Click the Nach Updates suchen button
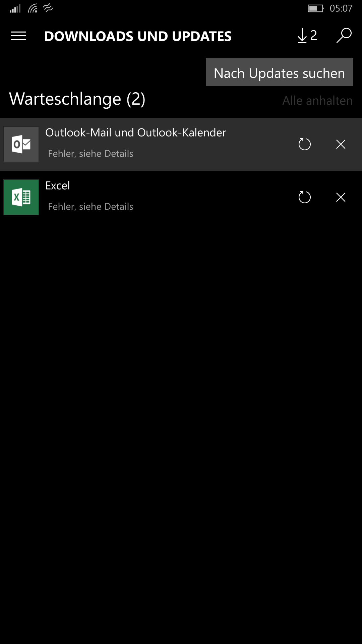The image size is (362, 644). pyautogui.click(x=279, y=72)
